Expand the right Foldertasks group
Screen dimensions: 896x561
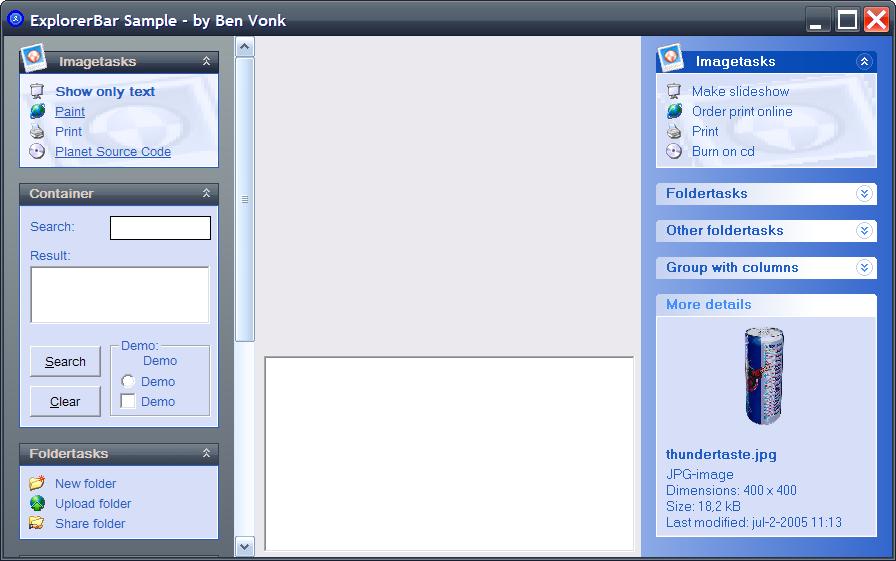point(864,194)
